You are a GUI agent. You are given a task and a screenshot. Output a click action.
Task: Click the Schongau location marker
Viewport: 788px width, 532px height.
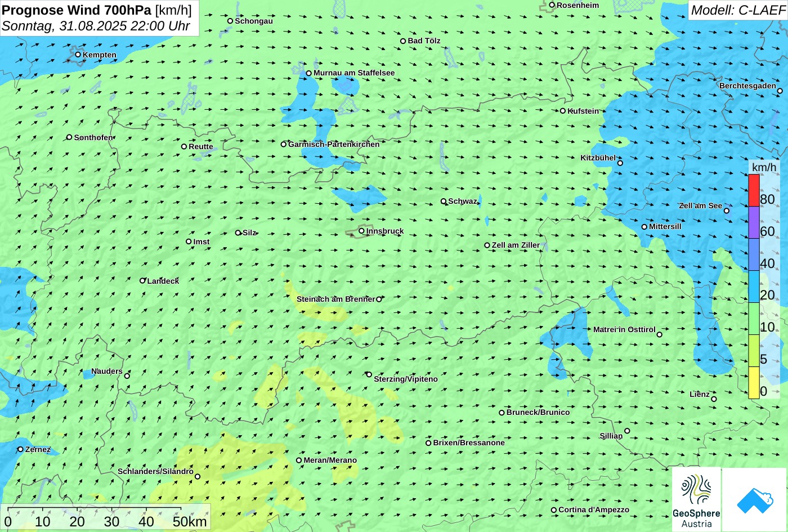tap(230, 21)
